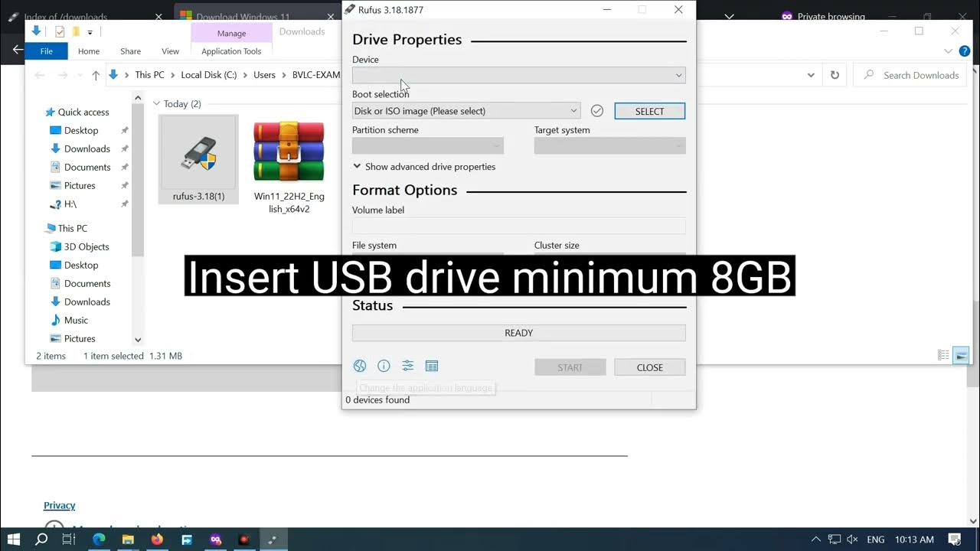
Task: Switch Explorer to large icons view
Action: click(961, 355)
